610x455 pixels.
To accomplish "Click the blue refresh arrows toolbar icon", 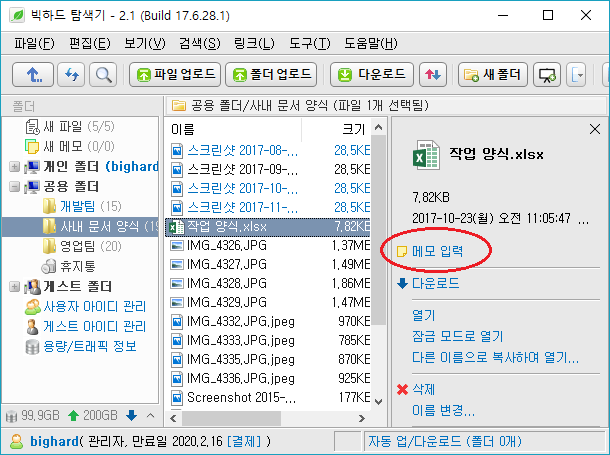I will [71, 74].
